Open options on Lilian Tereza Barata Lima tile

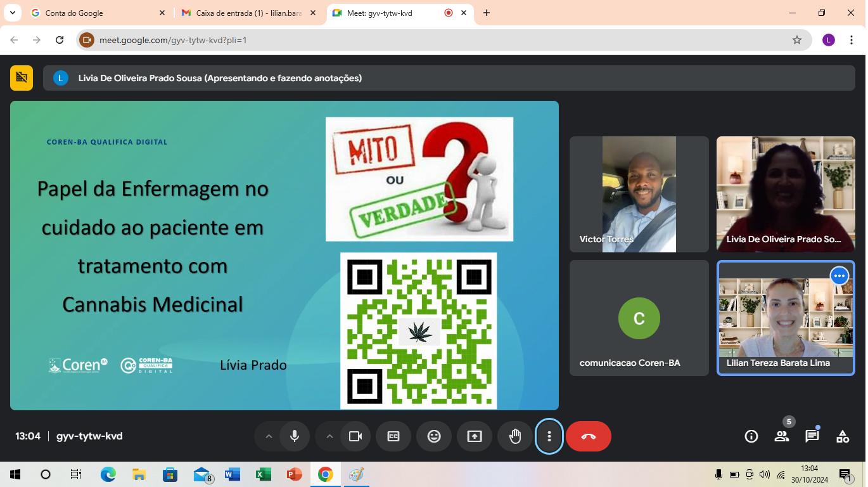(839, 276)
